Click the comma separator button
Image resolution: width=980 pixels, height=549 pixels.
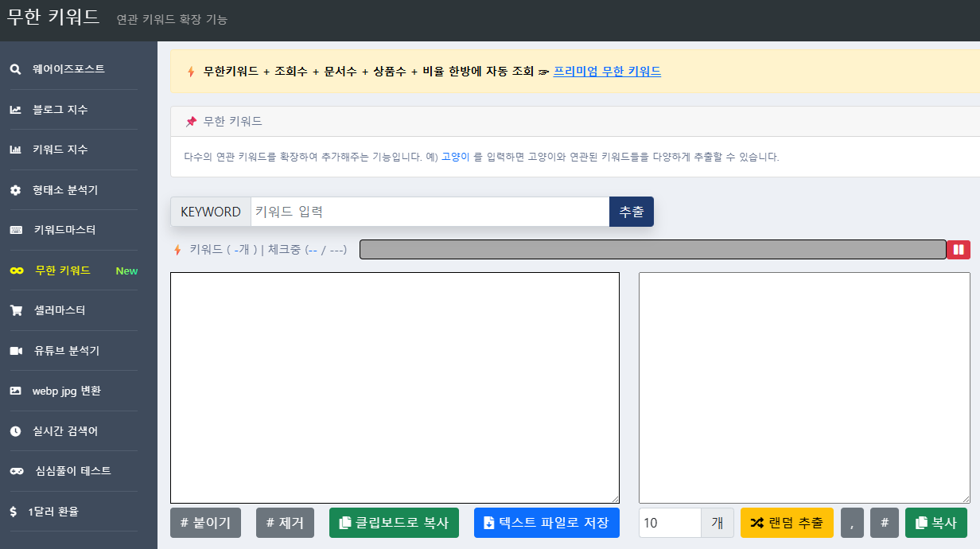[x=852, y=523]
